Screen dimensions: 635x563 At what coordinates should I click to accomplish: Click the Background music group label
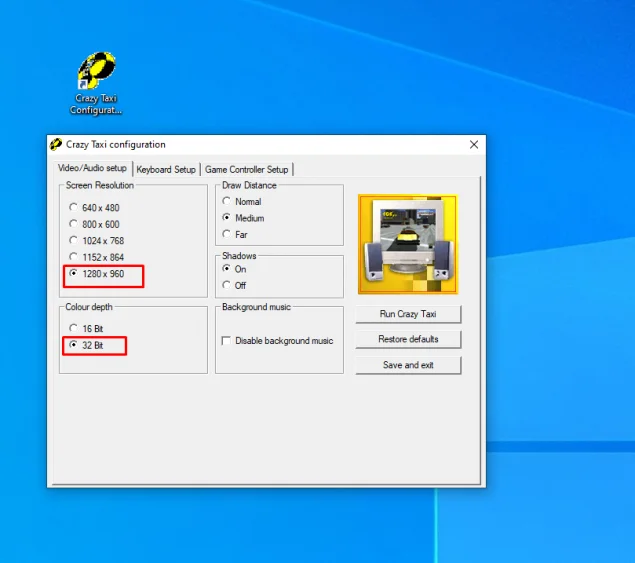click(256, 307)
